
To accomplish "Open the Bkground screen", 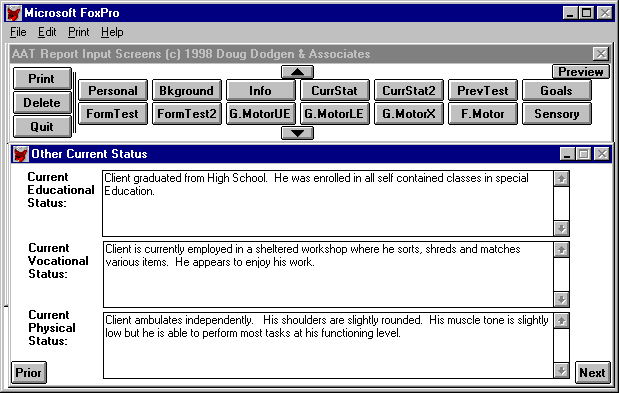I will coord(187,90).
